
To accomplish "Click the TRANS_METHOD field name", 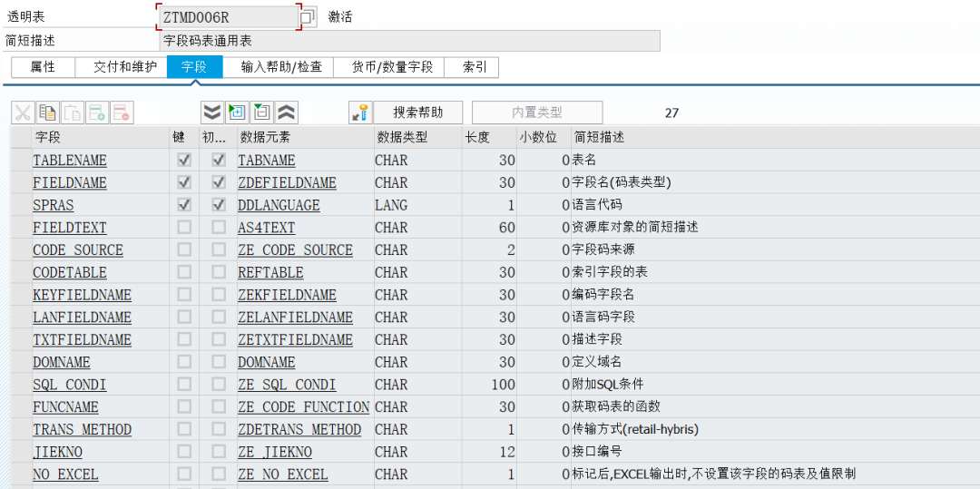I will [x=82, y=430].
